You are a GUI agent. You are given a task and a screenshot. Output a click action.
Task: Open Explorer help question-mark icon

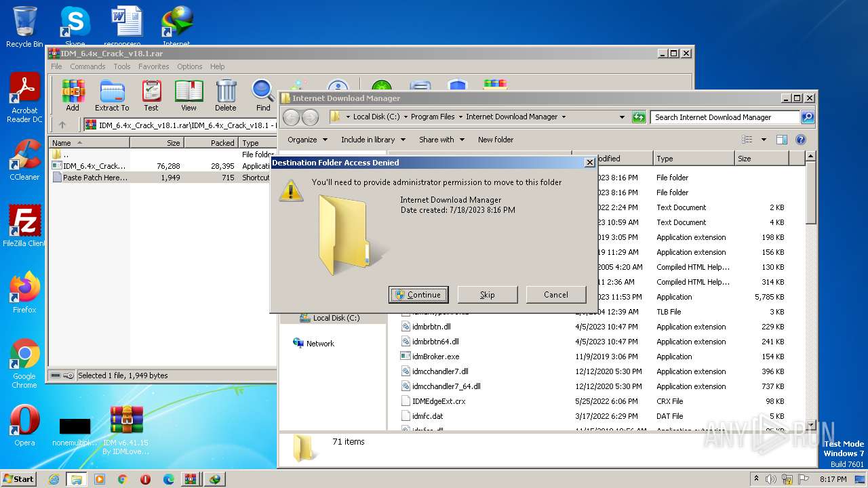tap(800, 140)
